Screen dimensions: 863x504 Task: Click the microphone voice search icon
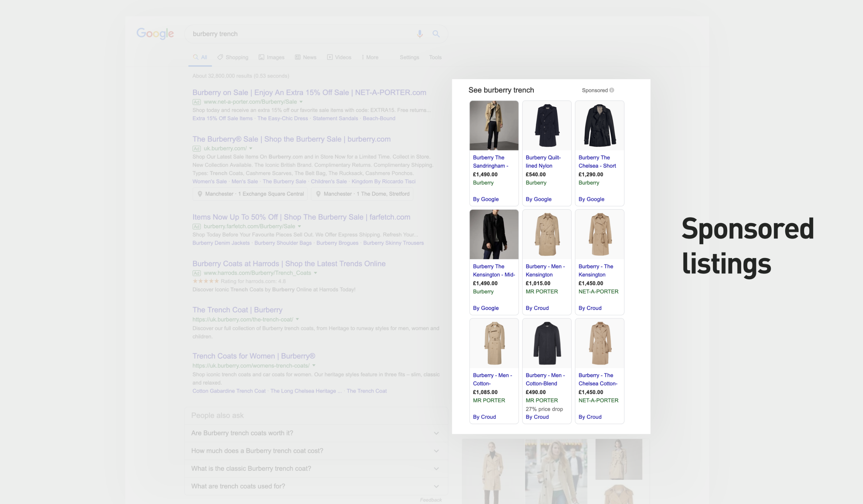(420, 34)
